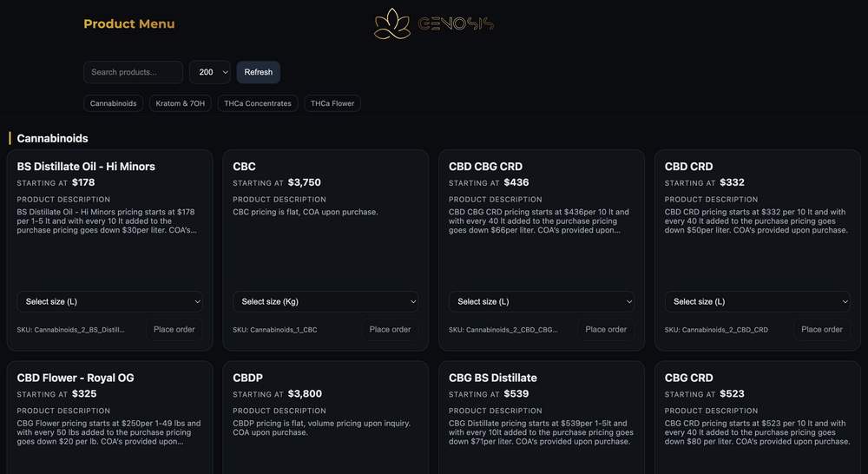
Task: Expand size dropdown for BS Distillate Oil
Action: click(x=109, y=301)
